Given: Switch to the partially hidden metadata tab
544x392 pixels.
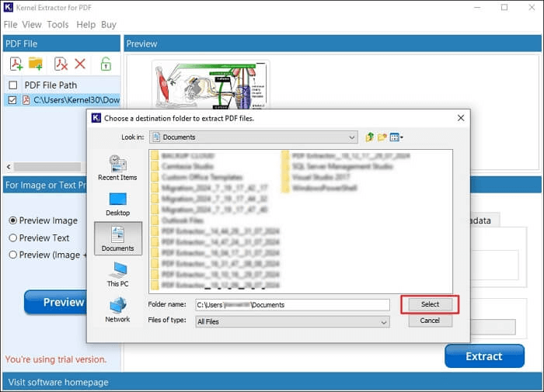Looking at the screenshot, I should pos(485,220).
